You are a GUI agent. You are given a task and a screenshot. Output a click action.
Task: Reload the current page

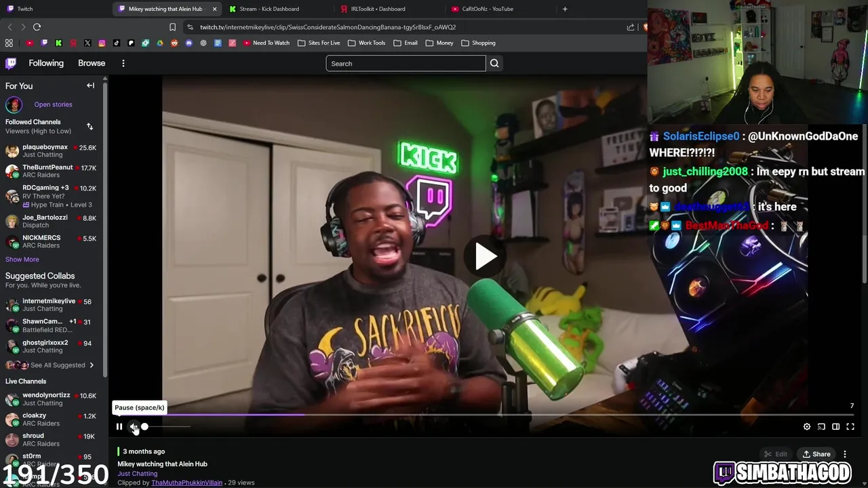37,27
